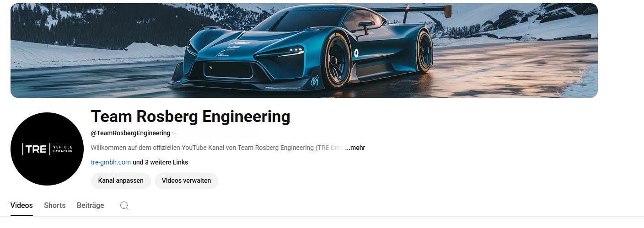Open "Videos verwalten"
The image size is (644, 228).
coord(186,180)
